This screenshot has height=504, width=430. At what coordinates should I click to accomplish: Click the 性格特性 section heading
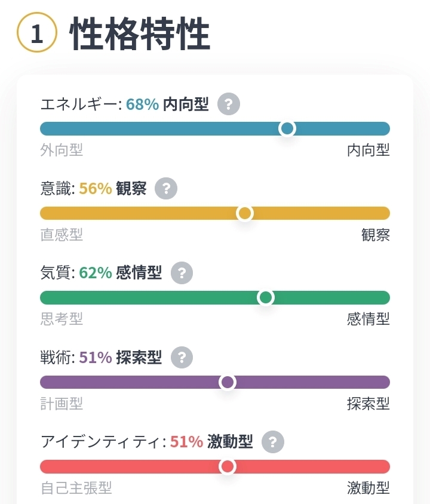coord(140,34)
